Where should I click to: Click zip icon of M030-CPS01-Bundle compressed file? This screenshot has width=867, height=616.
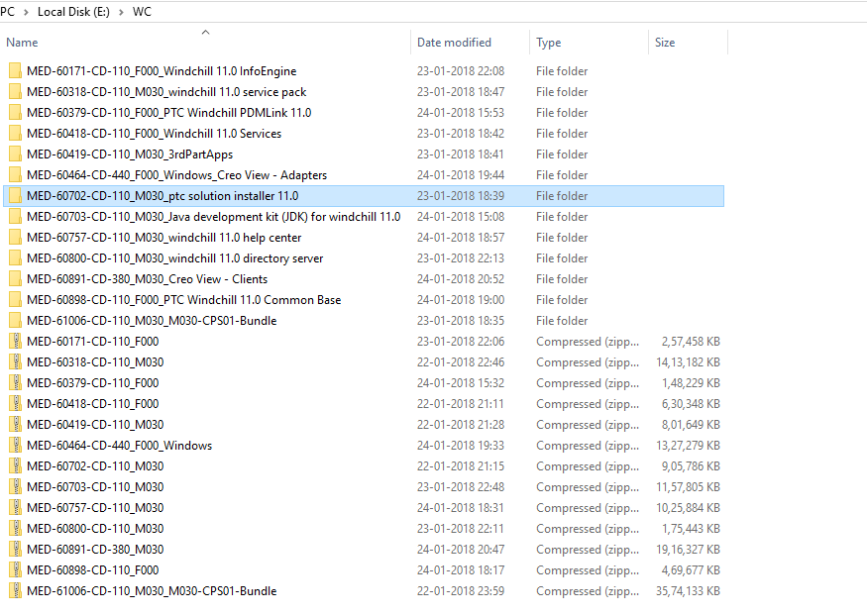(16, 591)
